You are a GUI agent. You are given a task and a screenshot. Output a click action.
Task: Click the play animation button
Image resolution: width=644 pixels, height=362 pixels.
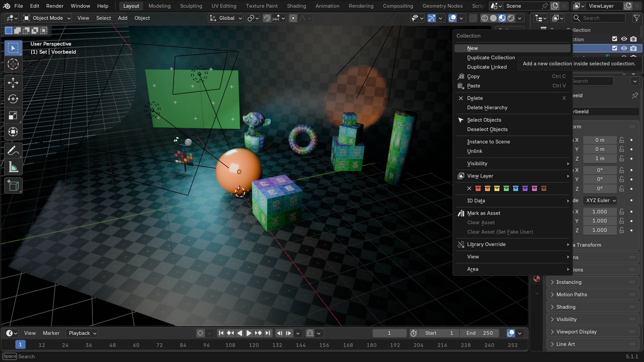(249, 333)
